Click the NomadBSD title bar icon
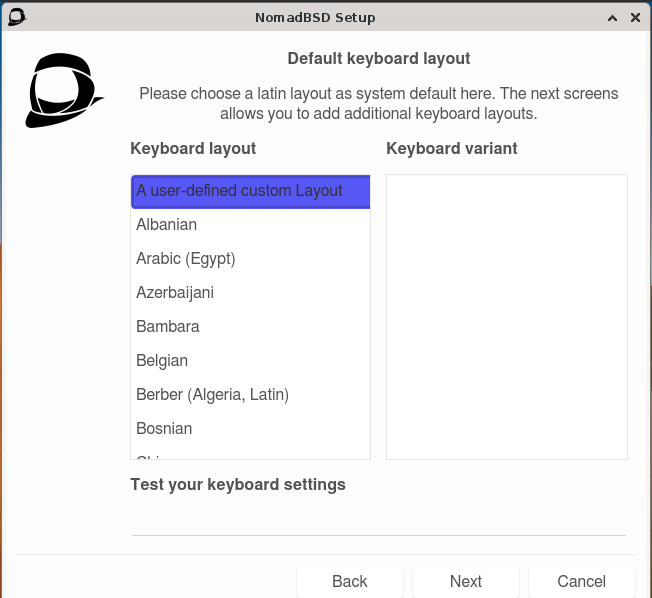652x598 pixels. click(x=17, y=17)
